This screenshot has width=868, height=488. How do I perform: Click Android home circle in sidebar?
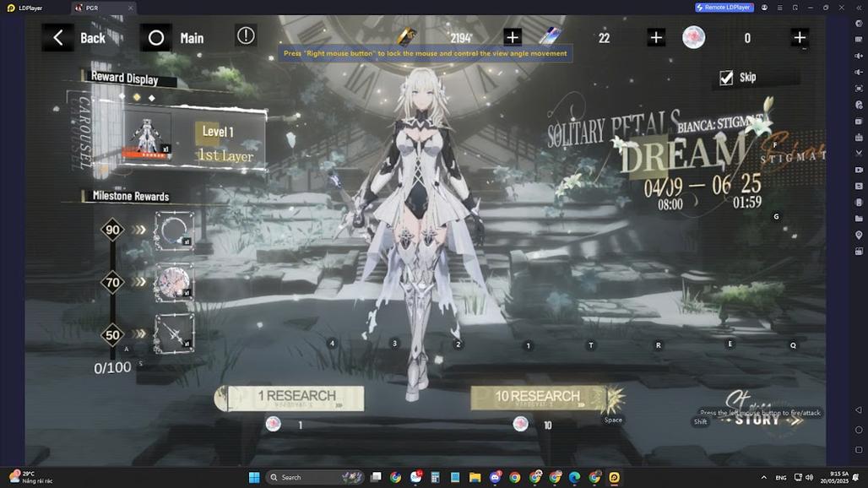pyautogui.click(x=859, y=430)
